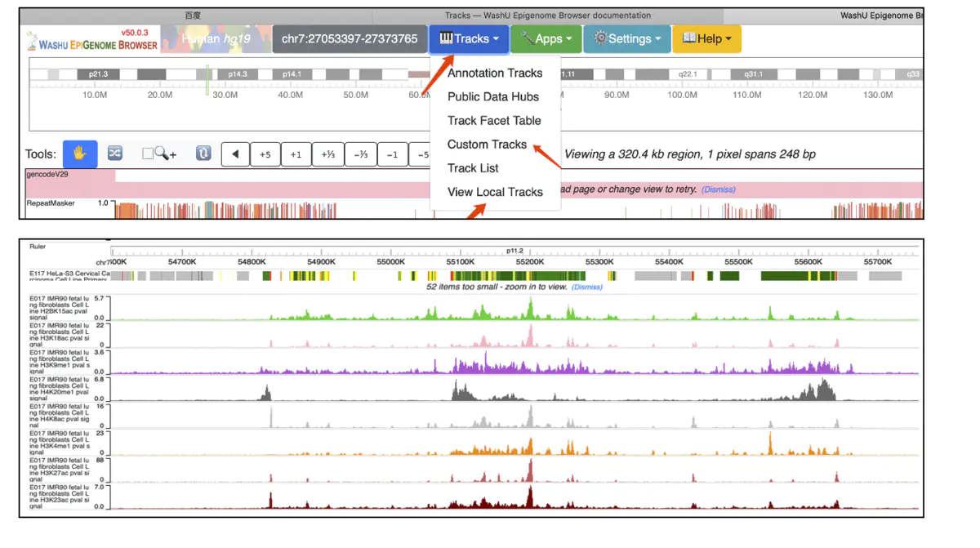Image resolution: width=980 pixels, height=548 pixels.
Task: Zoom in with the +5 button
Action: [265, 154]
